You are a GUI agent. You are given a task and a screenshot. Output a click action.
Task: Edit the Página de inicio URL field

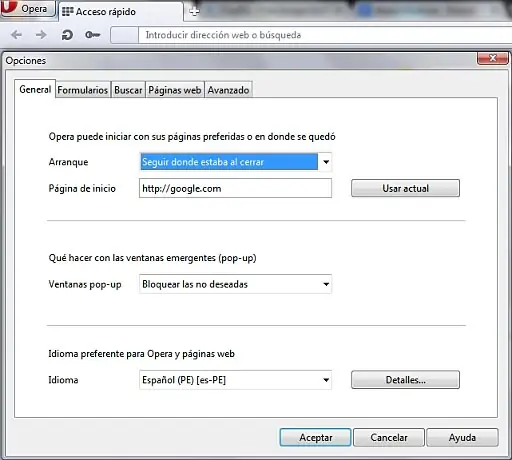pyautogui.click(x=235, y=188)
